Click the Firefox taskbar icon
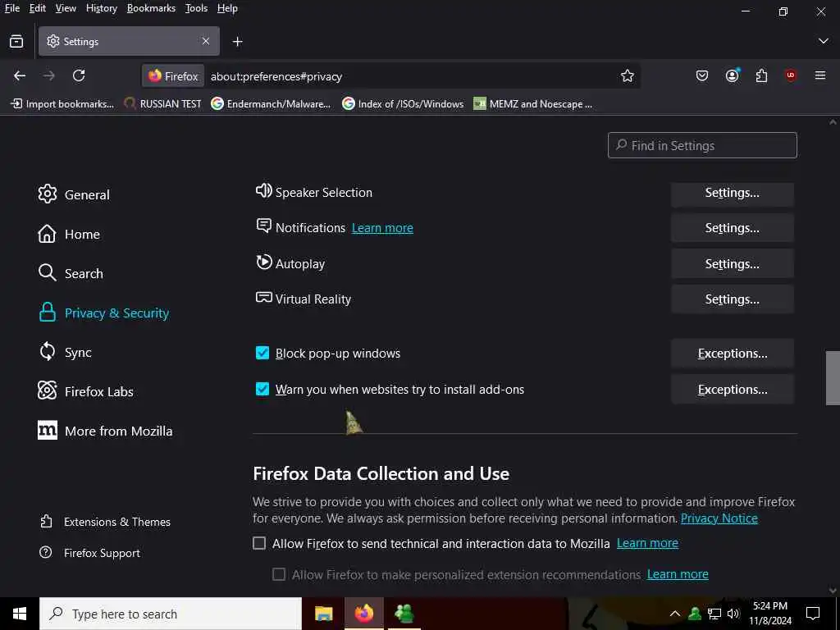This screenshot has height=630, width=840. click(364, 614)
